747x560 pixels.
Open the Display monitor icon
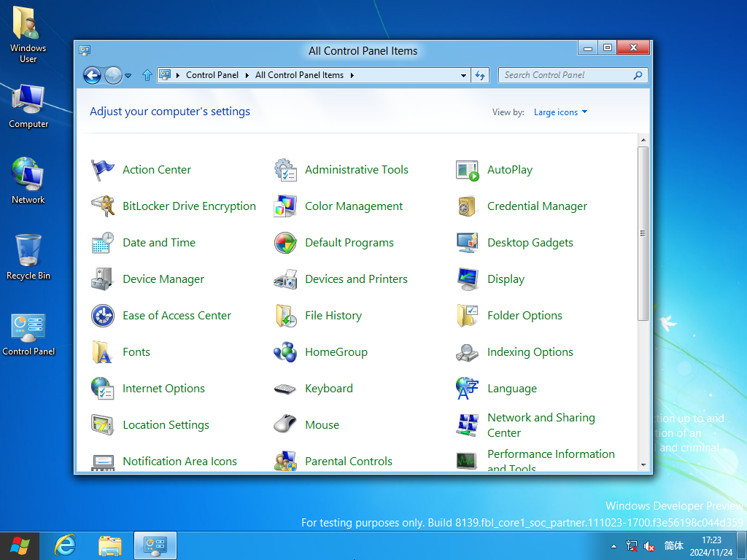click(468, 279)
